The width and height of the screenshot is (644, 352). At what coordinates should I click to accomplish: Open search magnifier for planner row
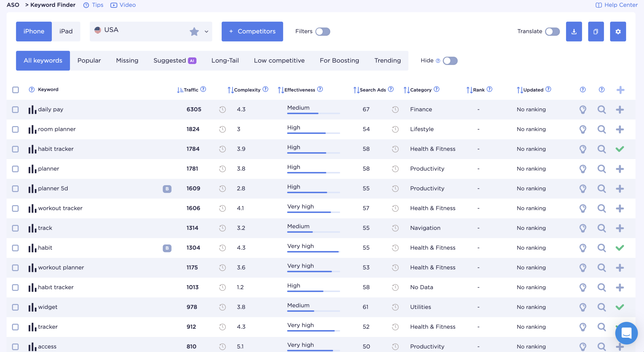(601, 169)
